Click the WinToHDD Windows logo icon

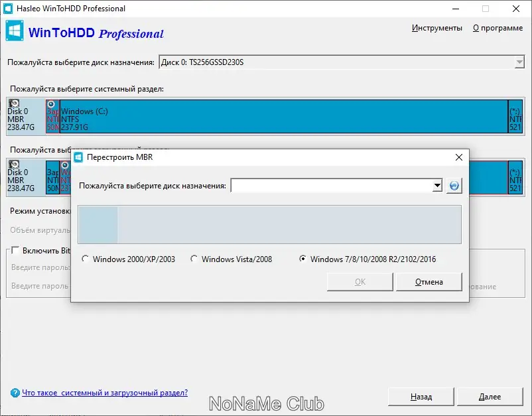click(x=15, y=31)
